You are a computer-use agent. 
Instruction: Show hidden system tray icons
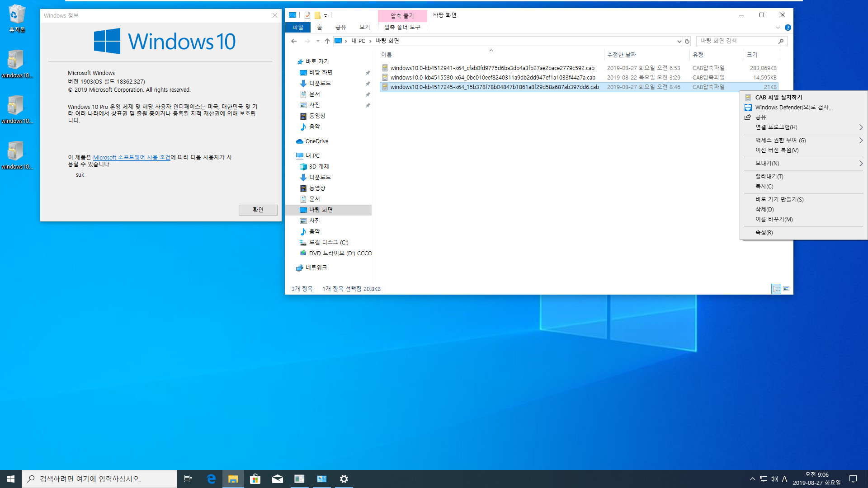pyautogui.click(x=752, y=479)
